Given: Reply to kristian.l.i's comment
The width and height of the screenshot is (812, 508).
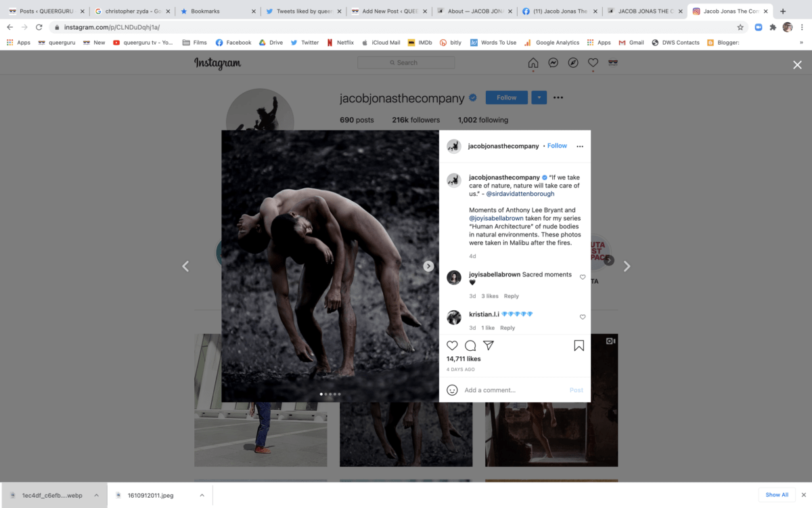Looking at the screenshot, I should [x=507, y=328].
